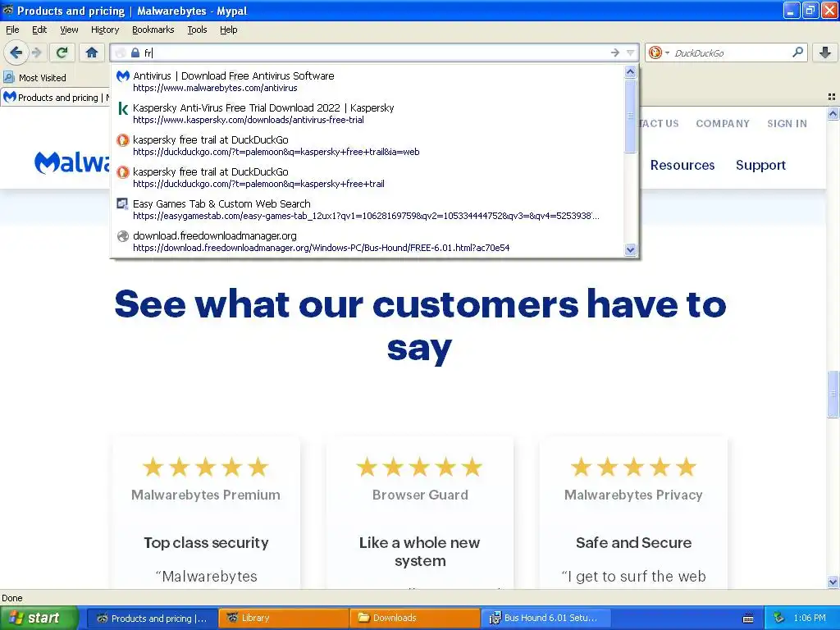Click the system tray network icon
The width and height of the screenshot is (840, 630).
(778, 619)
